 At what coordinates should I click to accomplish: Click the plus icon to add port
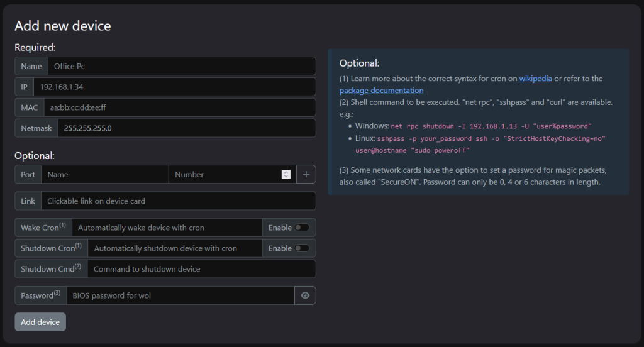[306, 174]
